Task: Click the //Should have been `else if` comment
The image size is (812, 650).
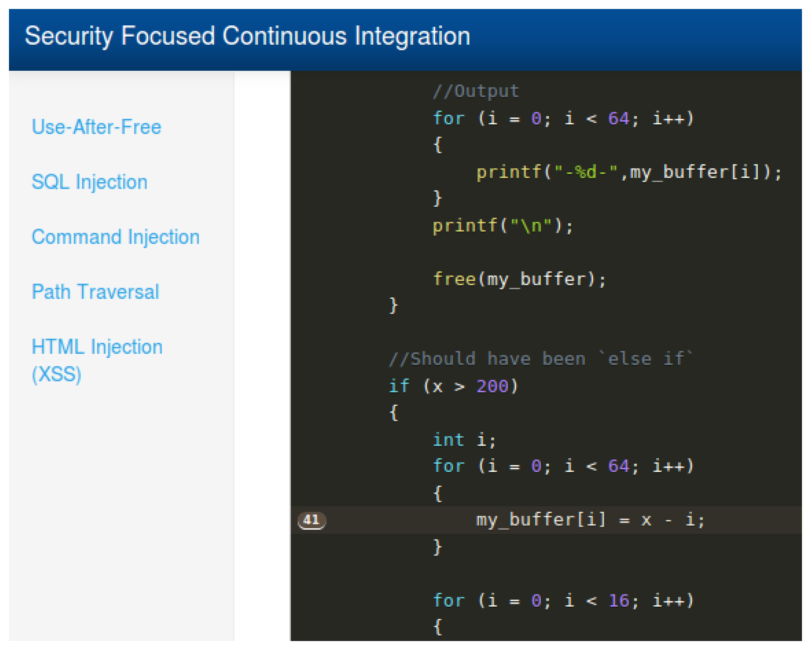Action: click(541, 359)
